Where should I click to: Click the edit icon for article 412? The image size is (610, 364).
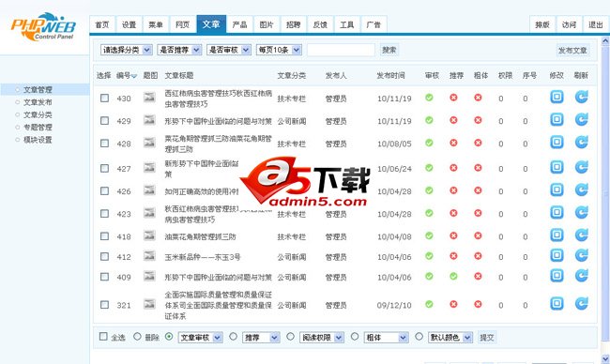tap(557, 255)
